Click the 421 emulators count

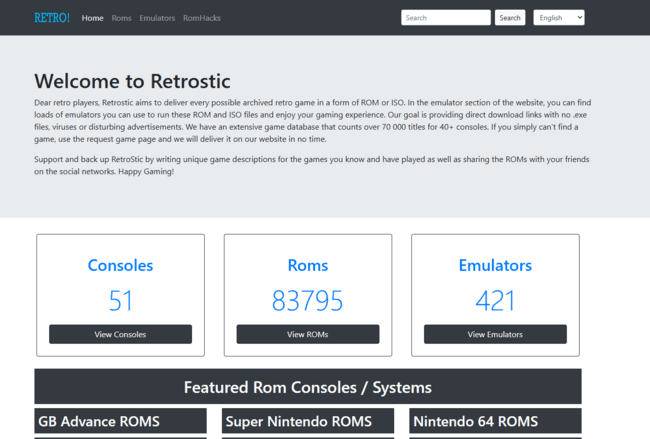pyautogui.click(x=495, y=300)
